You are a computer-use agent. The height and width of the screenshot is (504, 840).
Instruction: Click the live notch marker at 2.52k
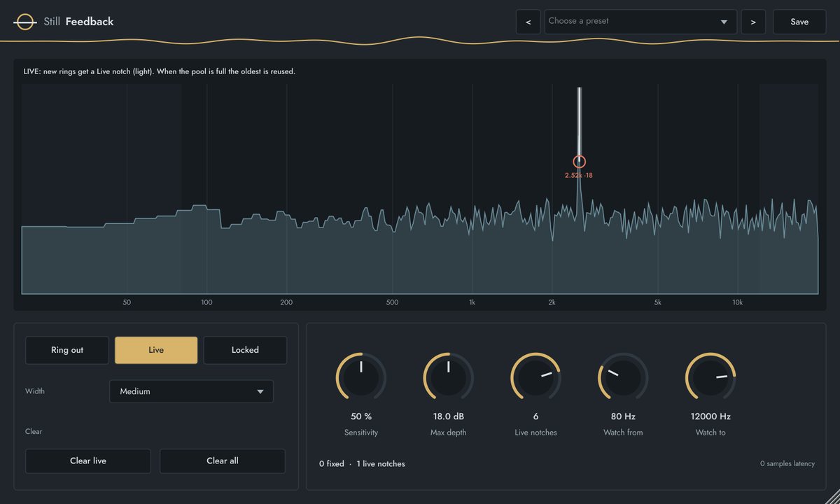coord(579,162)
